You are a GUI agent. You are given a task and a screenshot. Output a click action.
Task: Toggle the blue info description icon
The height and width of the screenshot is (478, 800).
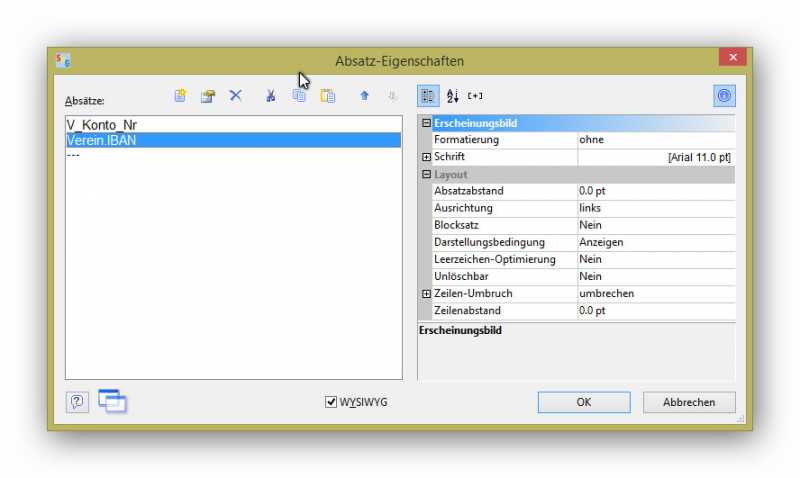pyautogui.click(x=724, y=96)
